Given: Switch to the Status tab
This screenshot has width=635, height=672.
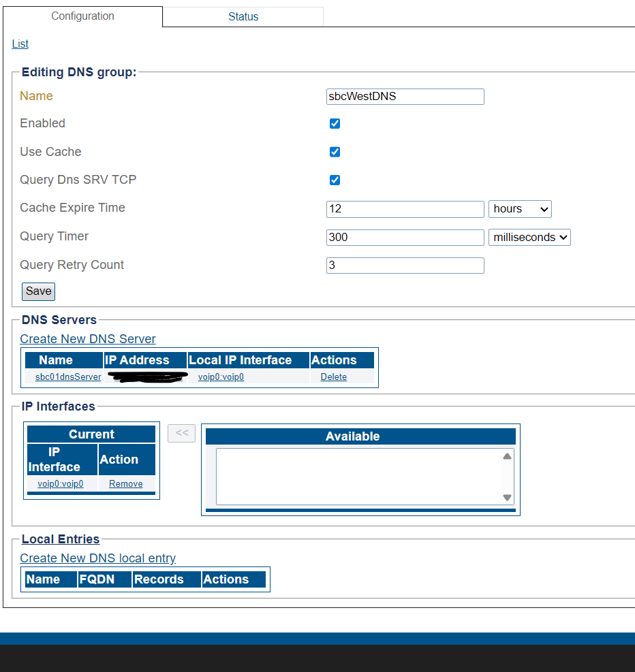Looking at the screenshot, I should point(243,16).
